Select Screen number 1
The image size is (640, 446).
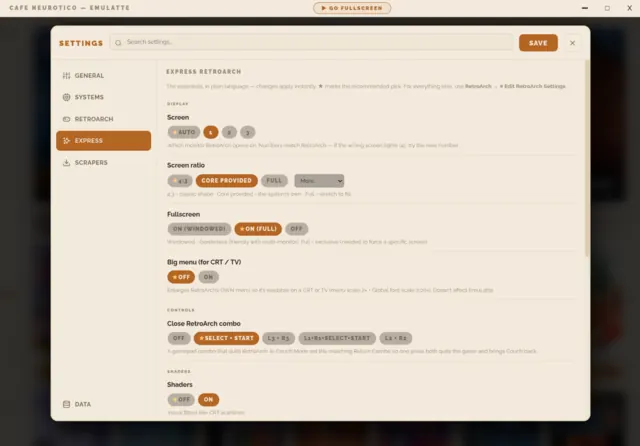click(211, 132)
